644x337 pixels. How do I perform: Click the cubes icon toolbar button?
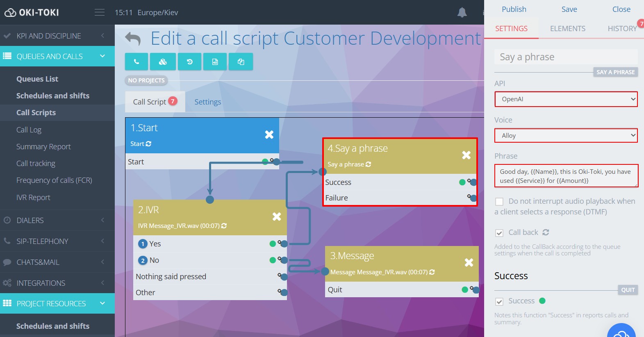pos(163,62)
